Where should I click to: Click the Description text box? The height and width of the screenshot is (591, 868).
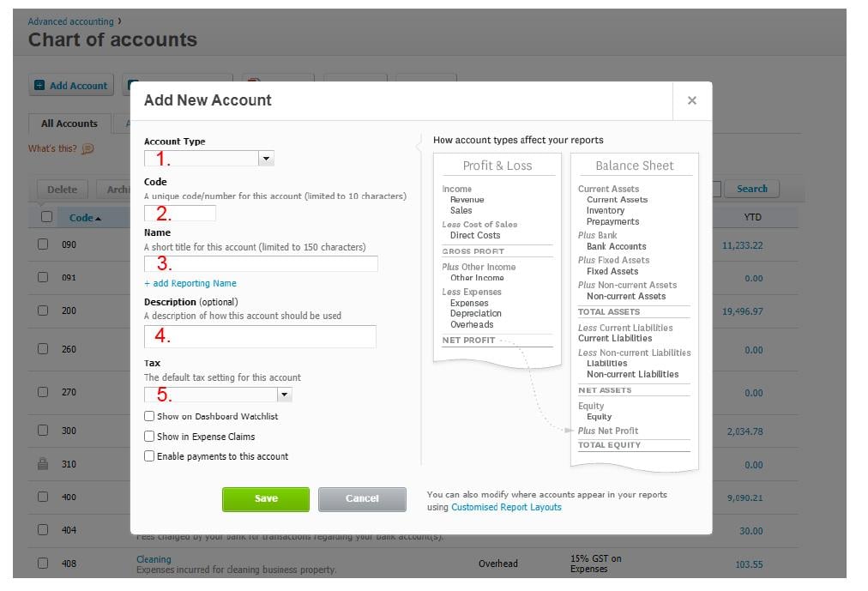pos(260,336)
